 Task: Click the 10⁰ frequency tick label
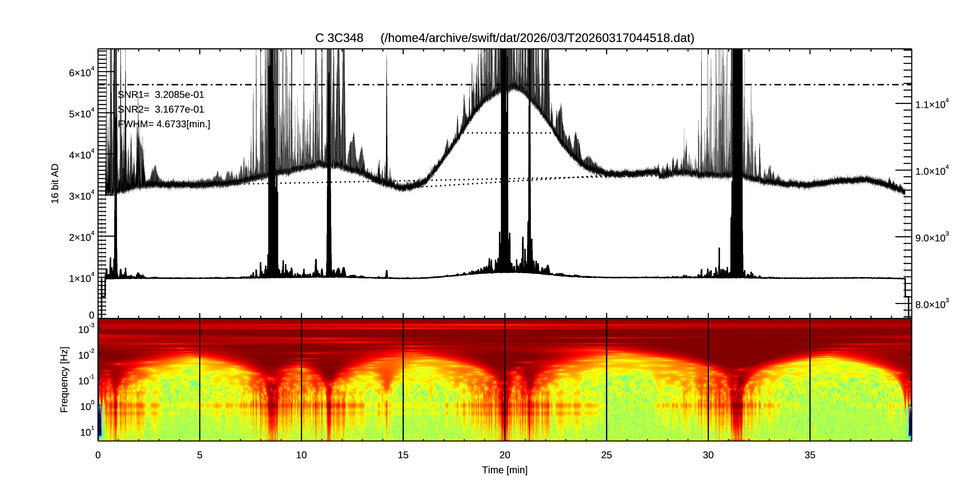click(x=87, y=407)
